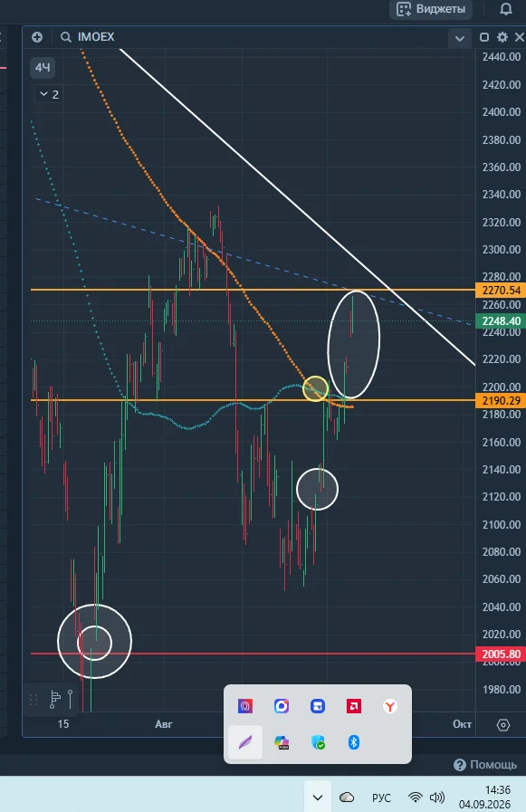
Task: Click the add chart plus icon
Action: tap(37, 37)
